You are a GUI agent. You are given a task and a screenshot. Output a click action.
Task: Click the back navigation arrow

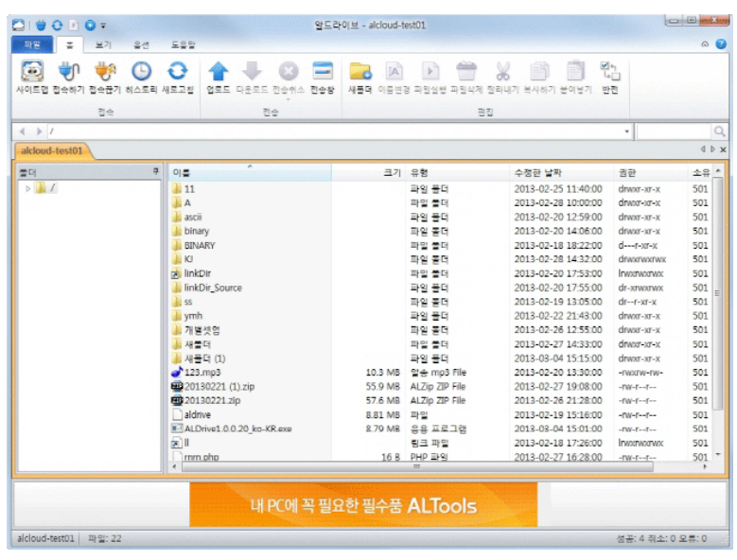pyautogui.click(x=22, y=131)
